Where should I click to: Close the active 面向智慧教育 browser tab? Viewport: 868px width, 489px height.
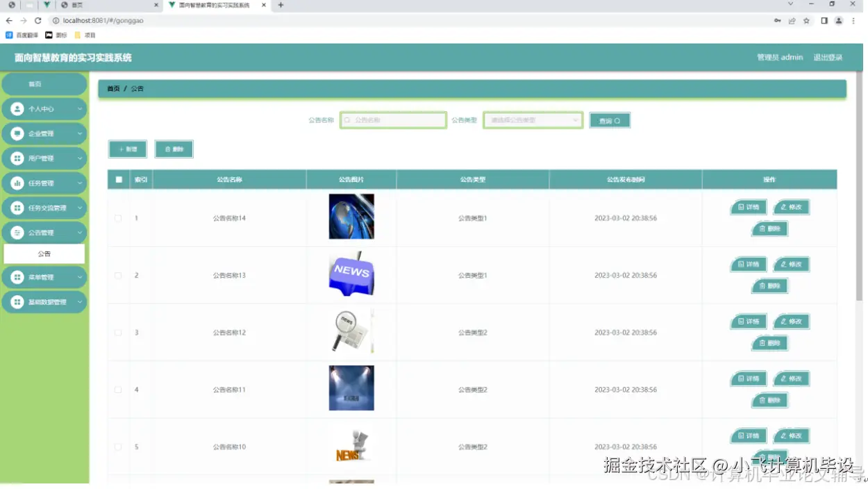(x=263, y=5)
